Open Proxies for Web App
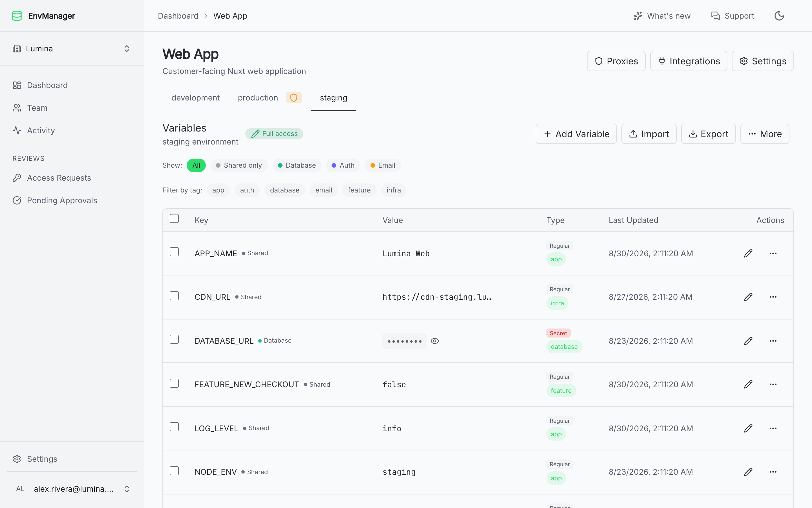812x508 pixels. (616, 61)
